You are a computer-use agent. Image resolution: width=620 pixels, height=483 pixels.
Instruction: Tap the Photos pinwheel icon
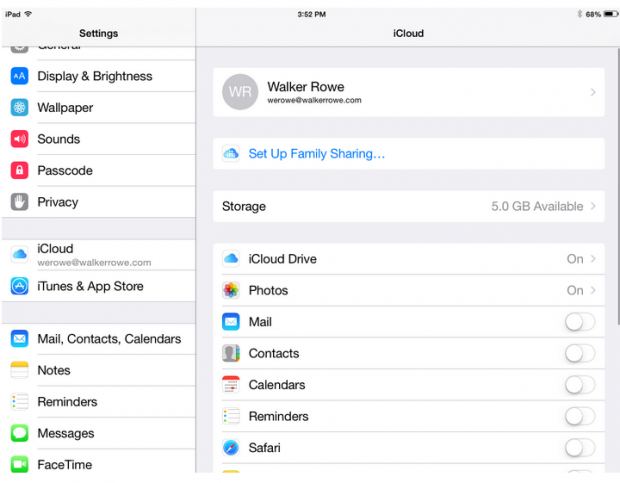[231, 291]
